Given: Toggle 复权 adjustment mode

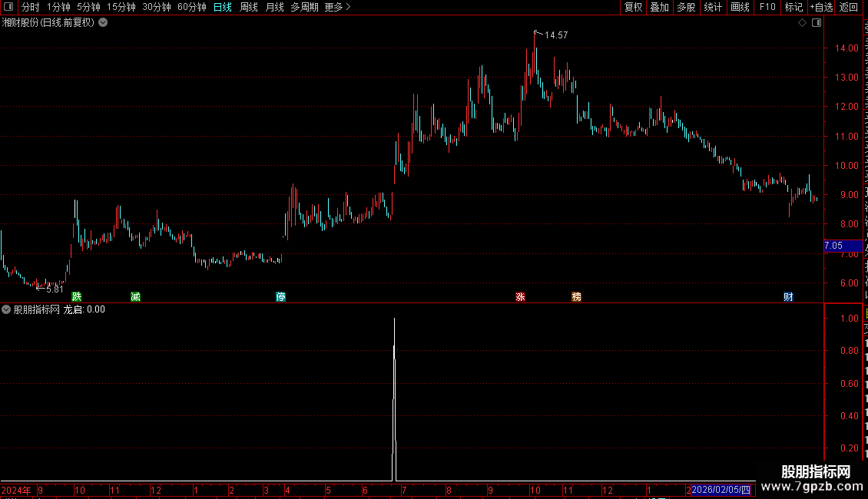Looking at the screenshot, I should point(633,7).
